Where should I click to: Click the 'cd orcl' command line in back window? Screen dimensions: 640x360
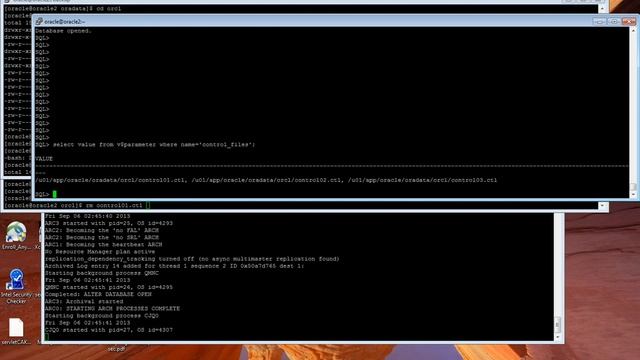[63, 9]
